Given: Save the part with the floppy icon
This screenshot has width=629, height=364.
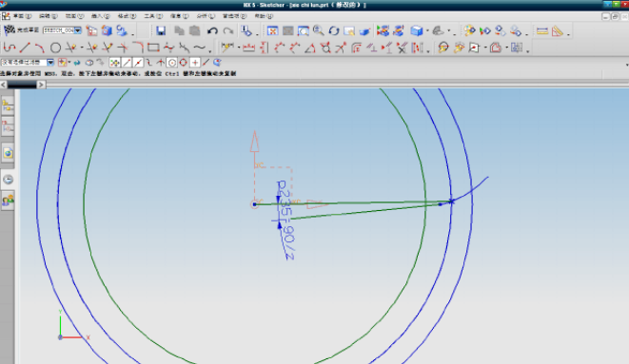Looking at the screenshot, I should [161, 30].
